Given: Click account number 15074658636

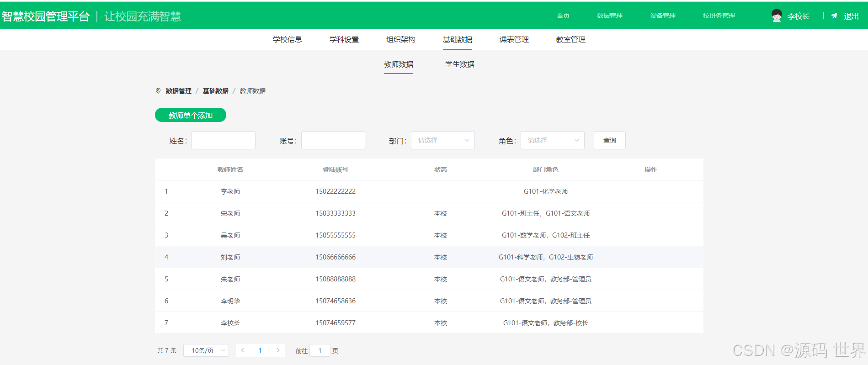Looking at the screenshot, I should coord(335,301).
